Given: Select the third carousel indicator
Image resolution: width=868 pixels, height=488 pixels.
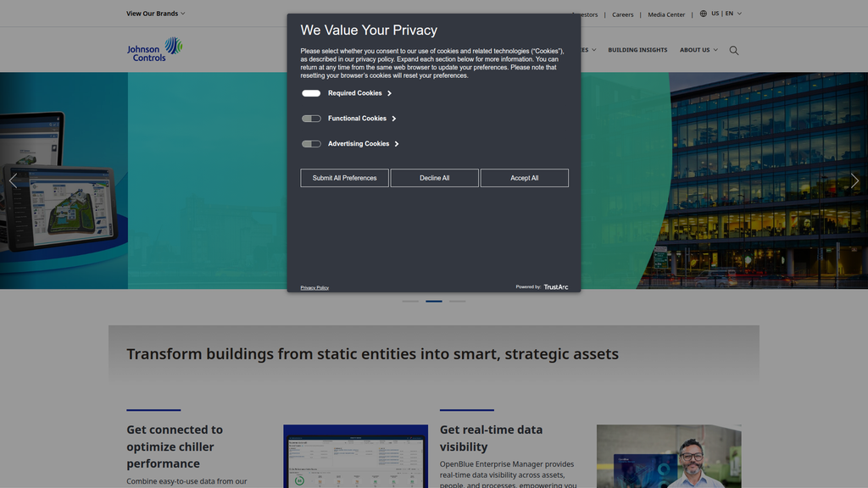Looking at the screenshot, I should tap(457, 302).
